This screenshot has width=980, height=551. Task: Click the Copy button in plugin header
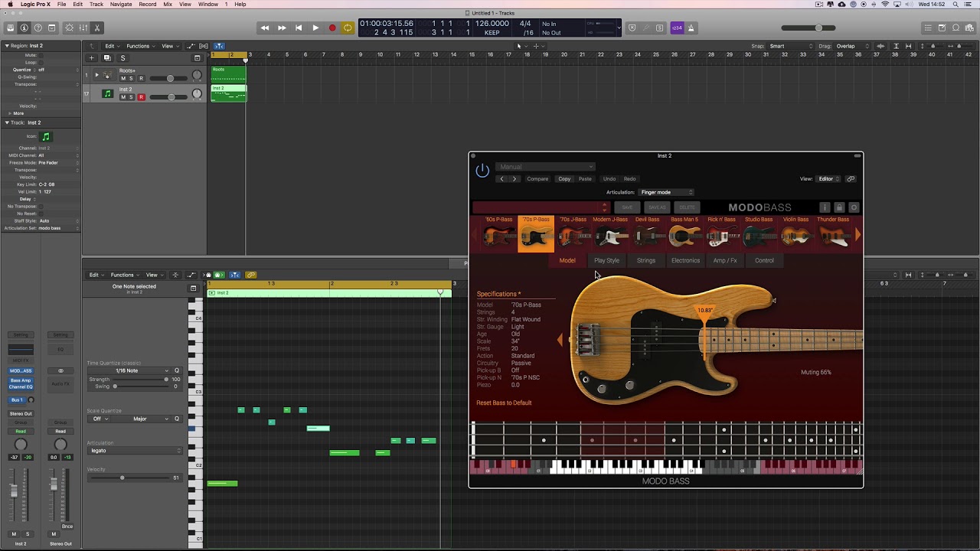(x=564, y=179)
